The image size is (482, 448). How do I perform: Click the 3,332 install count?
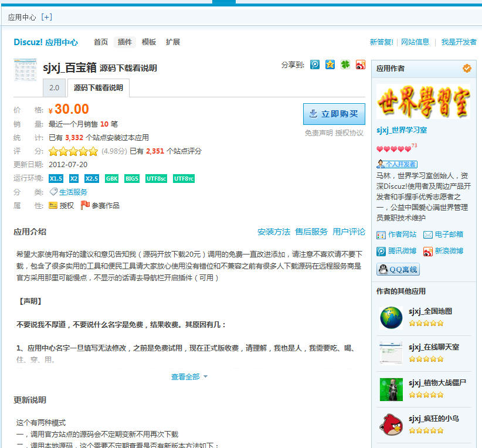74,137
